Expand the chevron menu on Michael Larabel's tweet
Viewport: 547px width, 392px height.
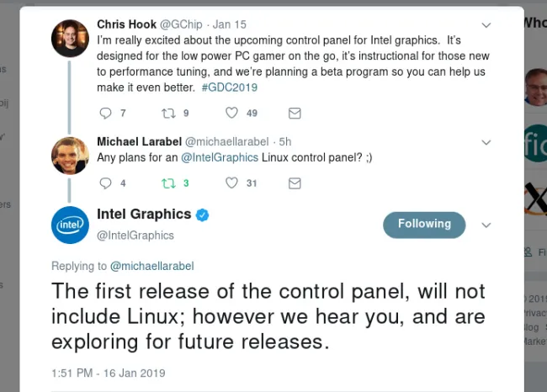(x=486, y=142)
